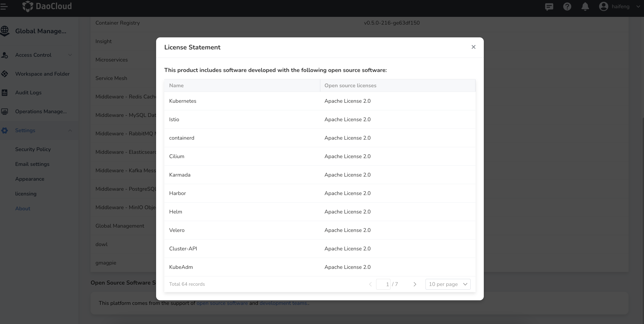Select the Cluster-API row name

(x=183, y=249)
